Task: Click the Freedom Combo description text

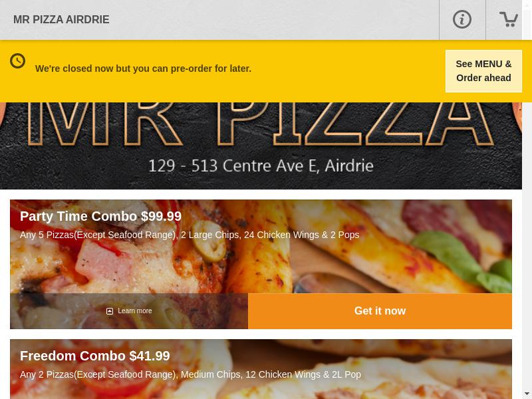Action: (190, 374)
